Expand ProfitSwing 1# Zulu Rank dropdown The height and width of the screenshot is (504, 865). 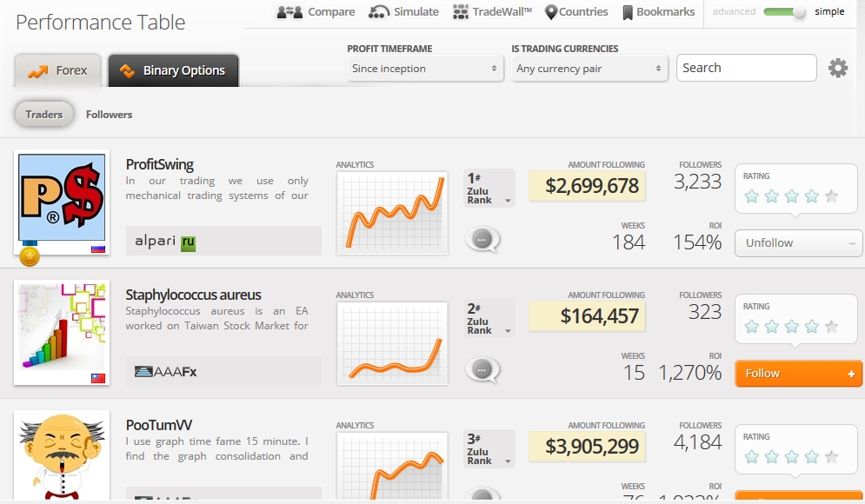(x=489, y=188)
